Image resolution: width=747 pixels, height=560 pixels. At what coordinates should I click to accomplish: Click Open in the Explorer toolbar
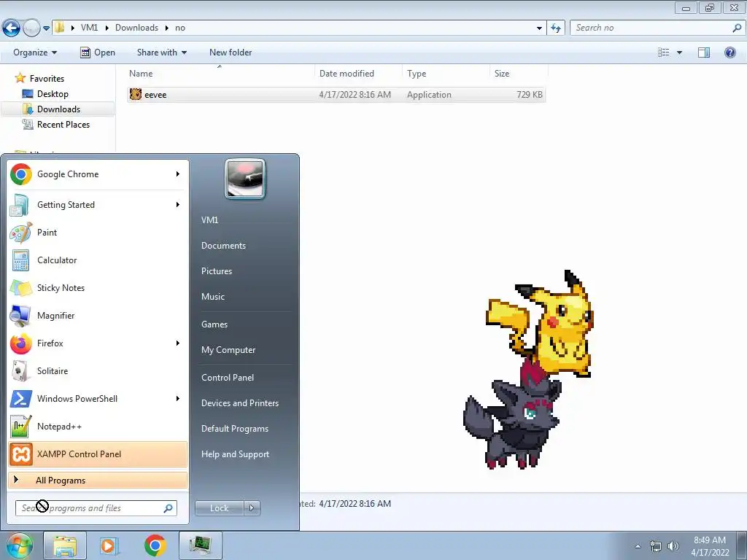(98, 52)
